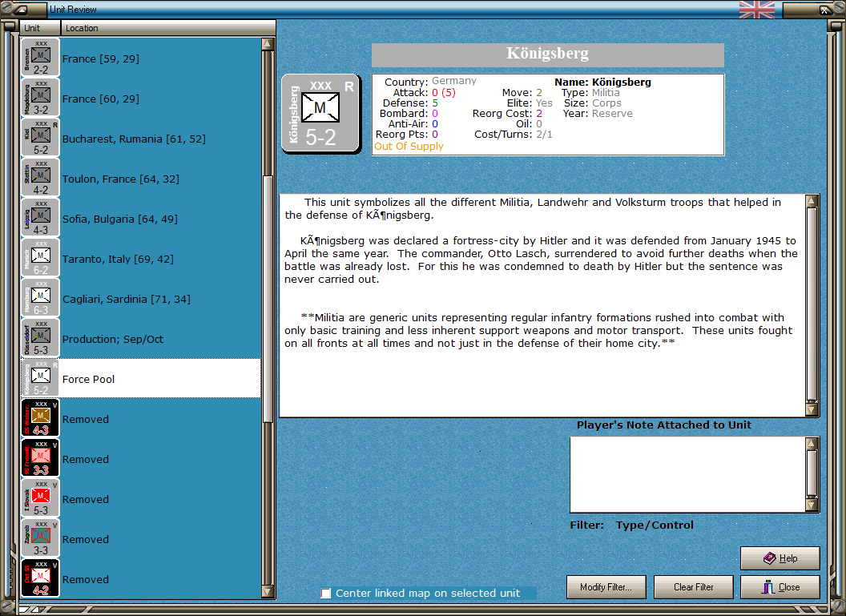
Task: Click the Filter: Type/Control label
Action: tap(632, 525)
